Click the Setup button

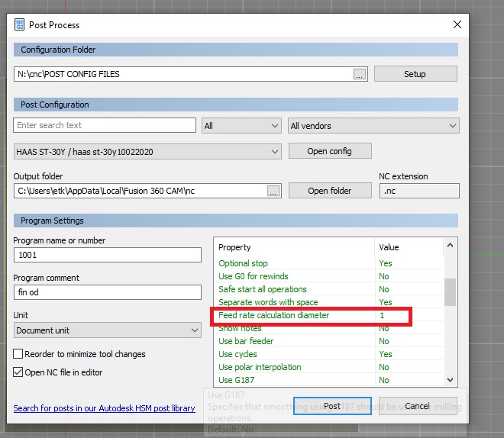(x=415, y=74)
